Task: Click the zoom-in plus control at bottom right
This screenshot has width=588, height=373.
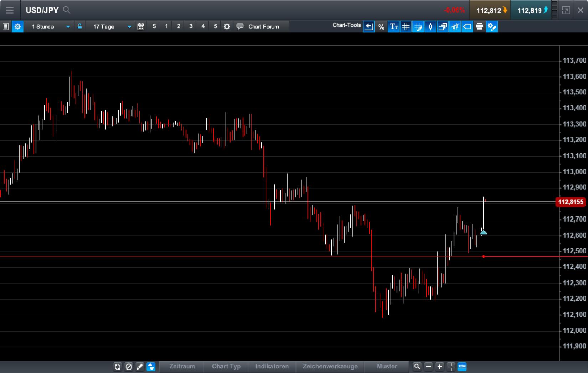Action: tap(439, 367)
